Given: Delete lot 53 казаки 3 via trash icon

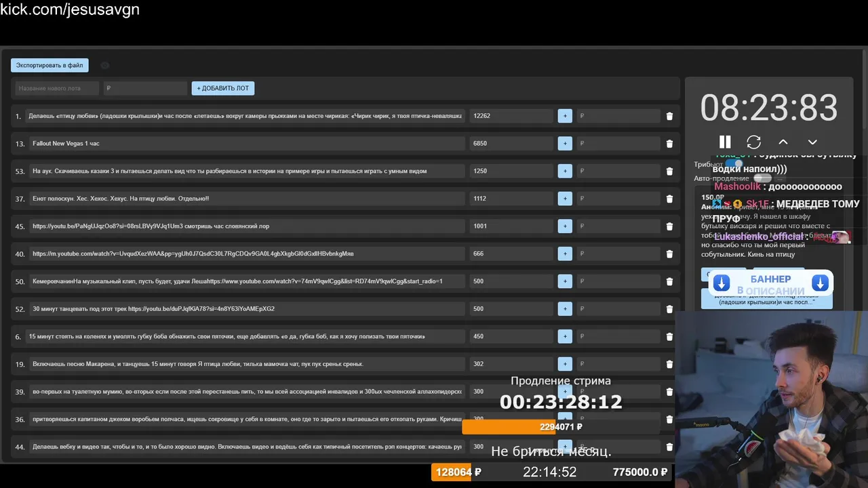Looking at the screenshot, I should (669, 171).
